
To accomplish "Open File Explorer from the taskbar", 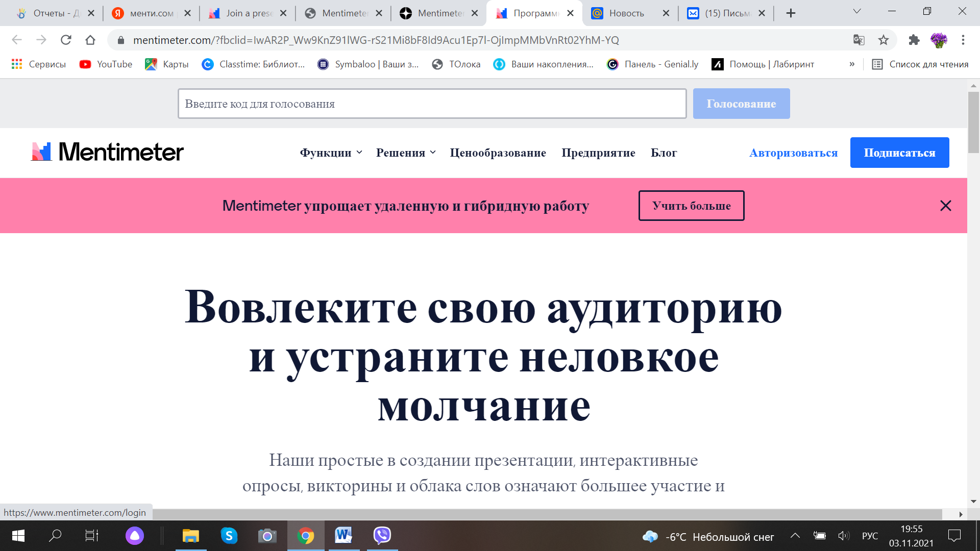I will 190,536.
